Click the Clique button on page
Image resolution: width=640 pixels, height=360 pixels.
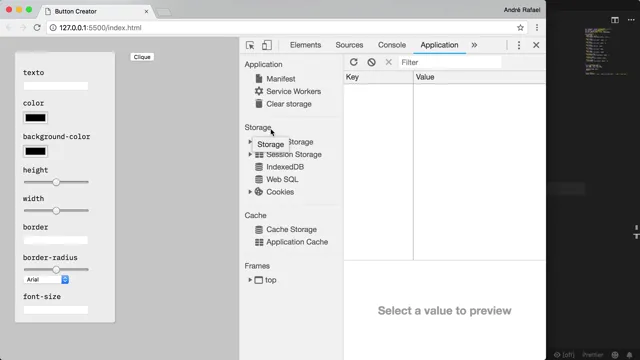click(142, 57)
